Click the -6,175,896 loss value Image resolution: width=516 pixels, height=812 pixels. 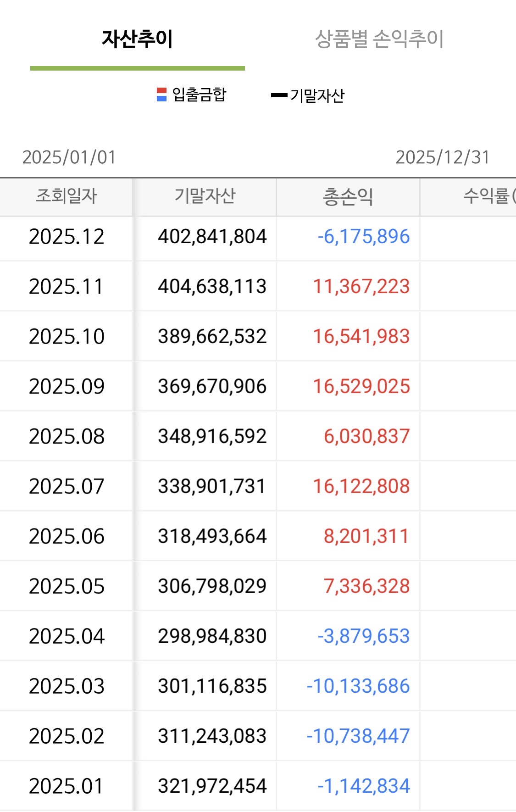click(x=363, y=237)
